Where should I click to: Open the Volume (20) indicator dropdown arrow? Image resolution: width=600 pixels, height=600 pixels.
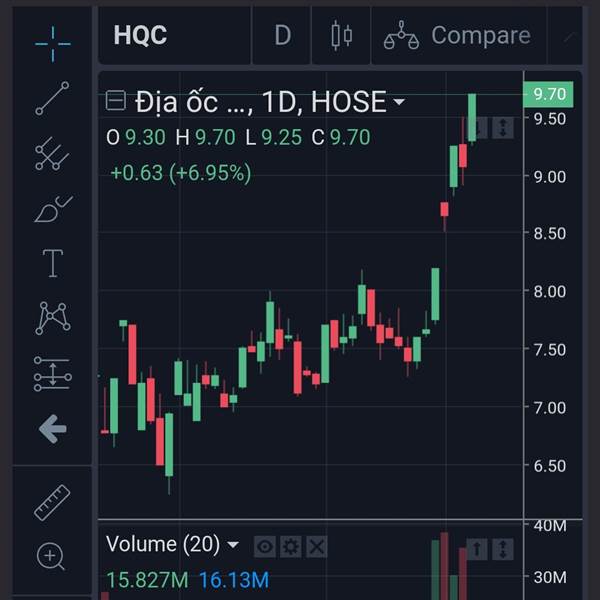233,545
